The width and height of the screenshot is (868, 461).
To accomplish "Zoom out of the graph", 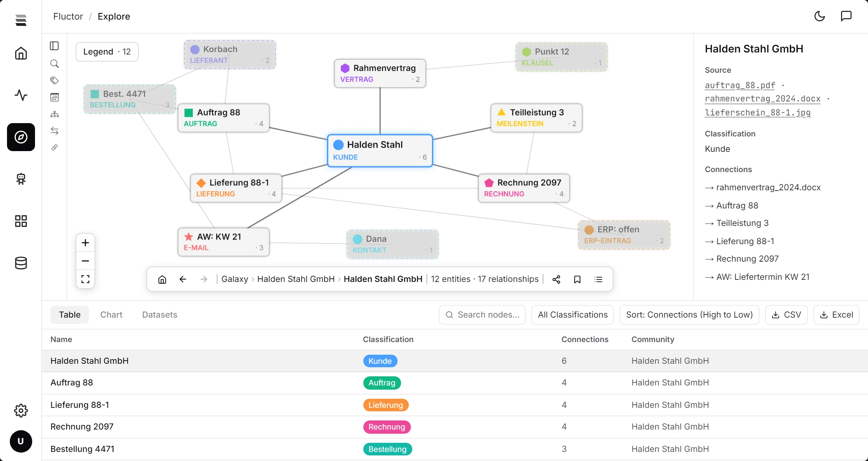I will click(85, 261).
